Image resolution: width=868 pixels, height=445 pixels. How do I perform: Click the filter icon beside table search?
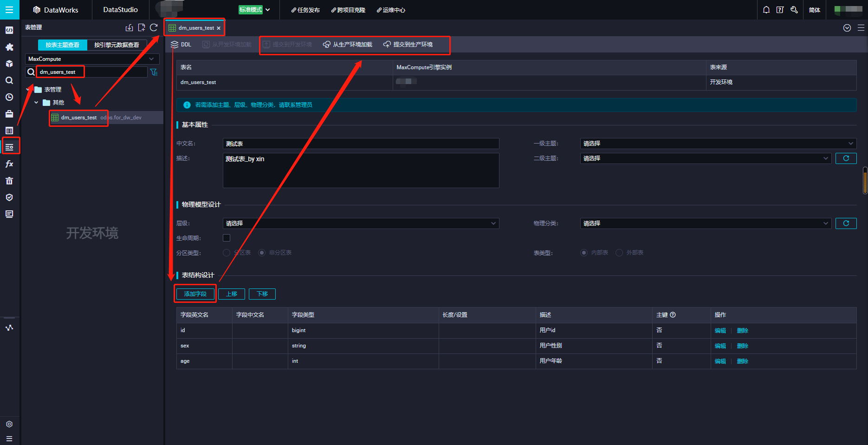click(x=154, y=72)
